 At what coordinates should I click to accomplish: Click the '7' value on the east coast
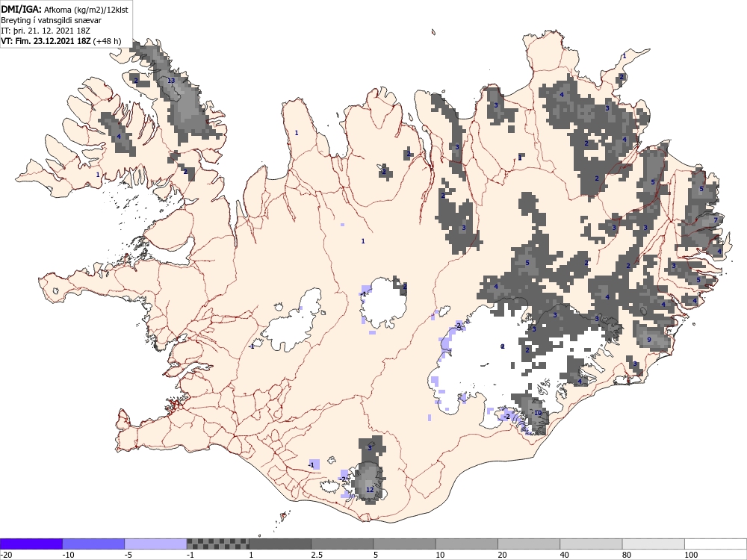[x=716, y=220]
